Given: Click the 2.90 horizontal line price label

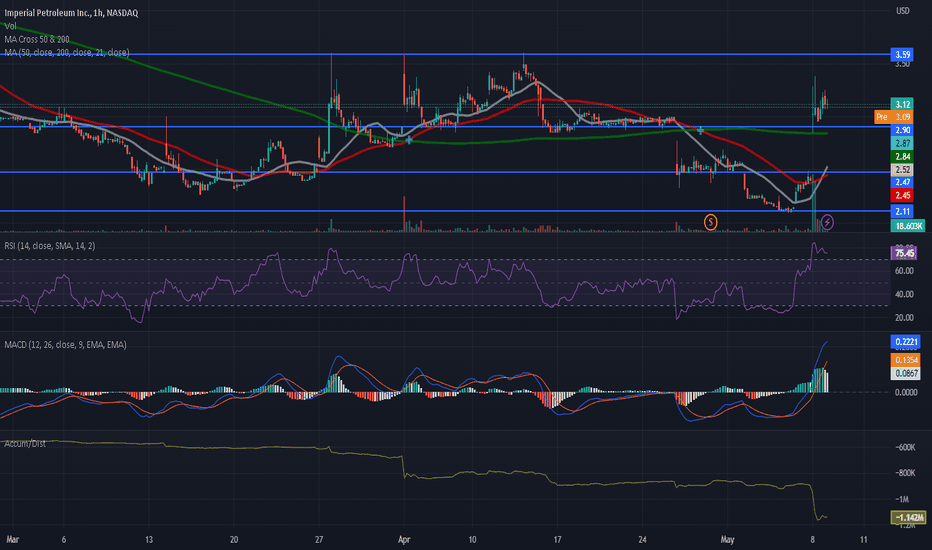Looking at the screenshot, I should click(902, 130).
